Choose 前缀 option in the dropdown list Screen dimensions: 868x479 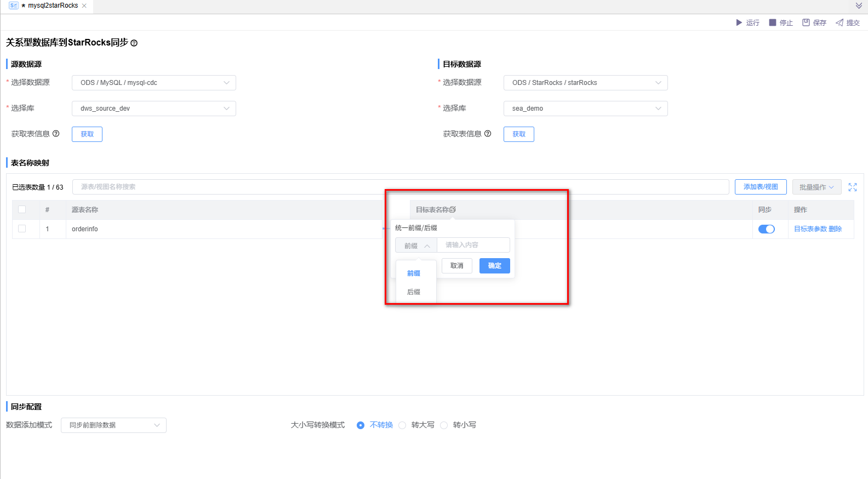pyautogui.click(x=414, y=273)
